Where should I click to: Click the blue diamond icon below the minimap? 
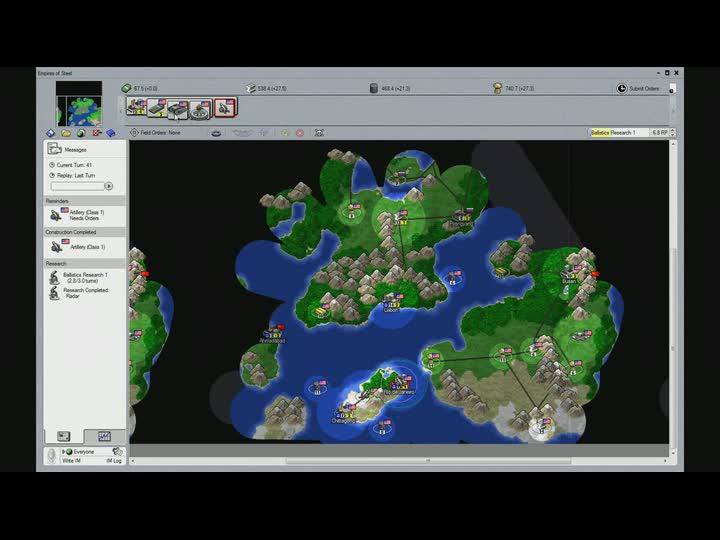click(51, 133)
